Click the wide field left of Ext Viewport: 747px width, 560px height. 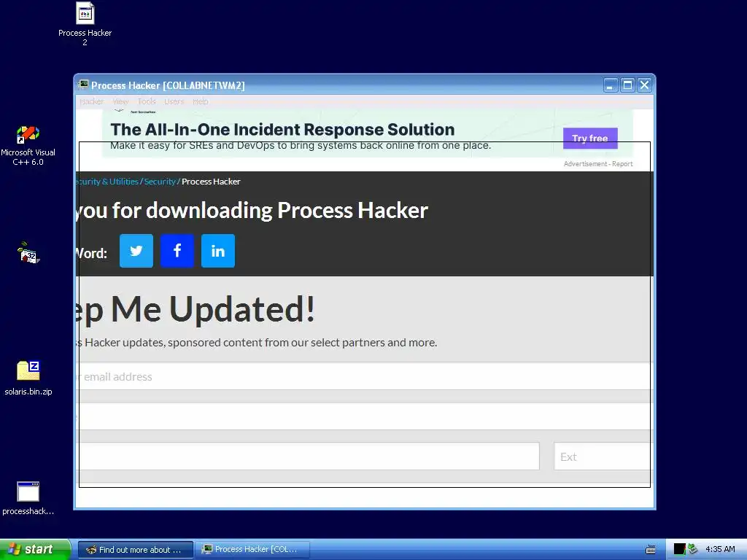coord(308,456)
